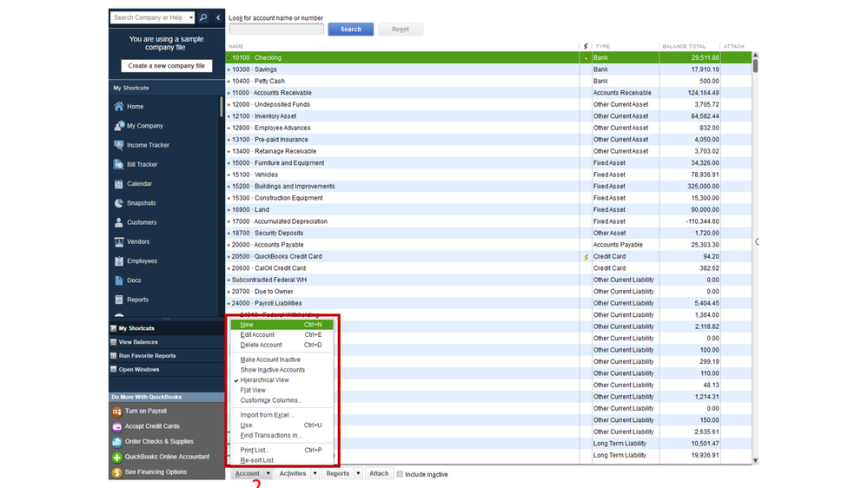
Task: Select the 10400 Petty Cash row
Action: (x=489, y=81)
